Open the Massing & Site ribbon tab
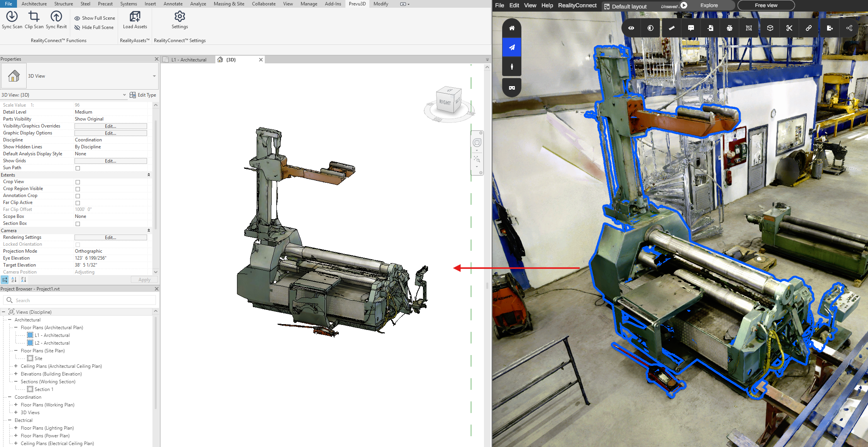 click(229, 4)
